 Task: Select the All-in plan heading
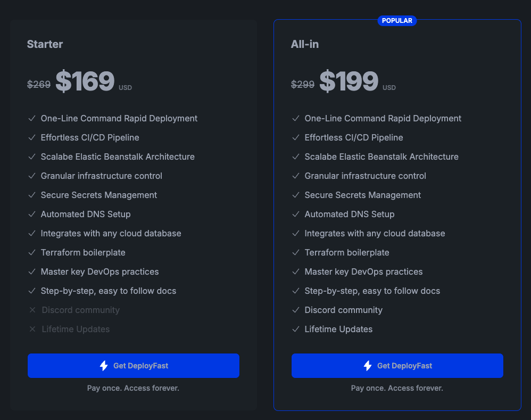(304, 44)
